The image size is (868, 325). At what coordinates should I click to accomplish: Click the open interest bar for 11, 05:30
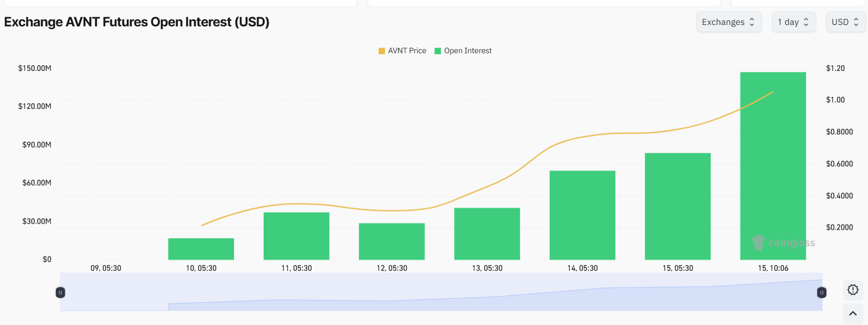(x=296, y=236)
